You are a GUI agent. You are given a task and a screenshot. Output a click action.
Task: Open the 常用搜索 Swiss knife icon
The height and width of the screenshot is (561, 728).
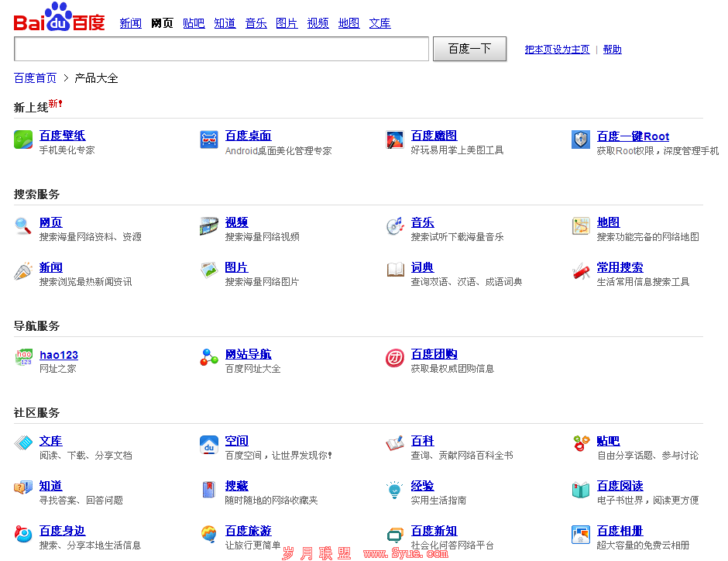[x=581, y=271]
